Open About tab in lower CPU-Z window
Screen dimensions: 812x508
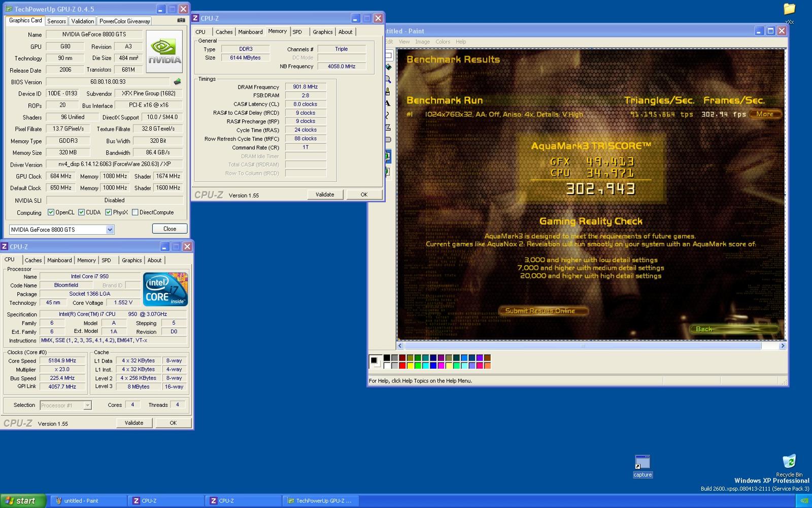(x=154, y=260)
